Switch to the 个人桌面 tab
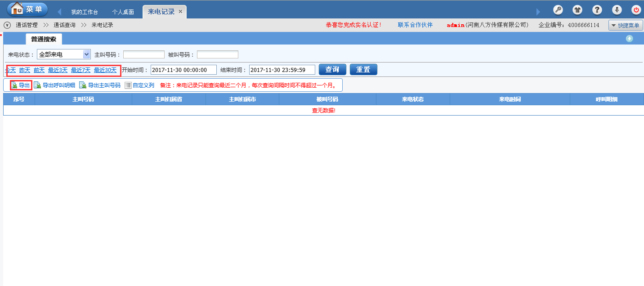Image resolution: width=644 pixels, height=286 pixels. [123, 12]
